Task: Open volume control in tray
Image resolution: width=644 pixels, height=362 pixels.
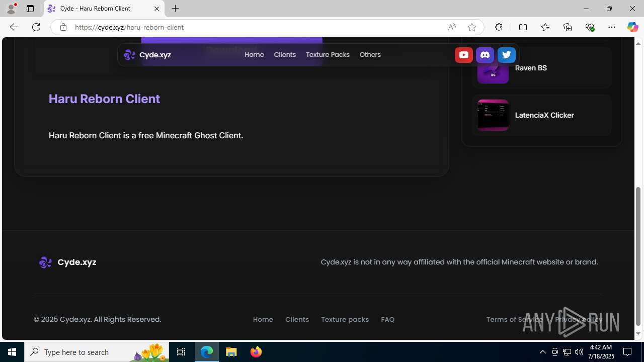Action: pyautogui.click(x=579, y=352)
